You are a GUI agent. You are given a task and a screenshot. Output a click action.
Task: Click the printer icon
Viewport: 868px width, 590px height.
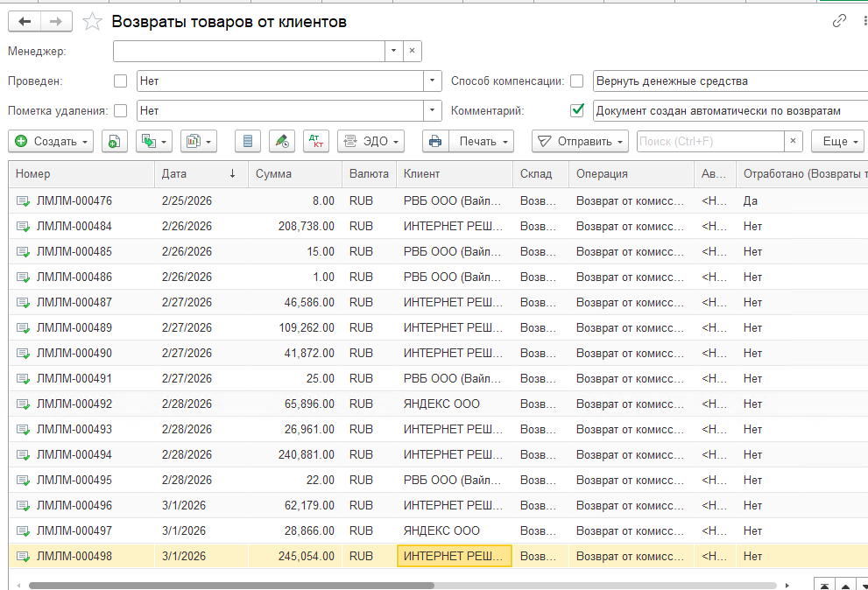(435, 141)
